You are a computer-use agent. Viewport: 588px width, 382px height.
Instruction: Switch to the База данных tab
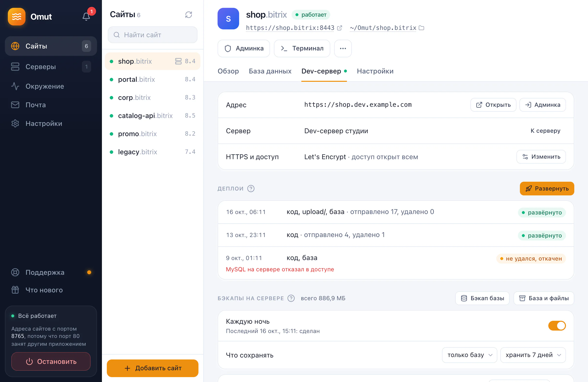point(270,71)
